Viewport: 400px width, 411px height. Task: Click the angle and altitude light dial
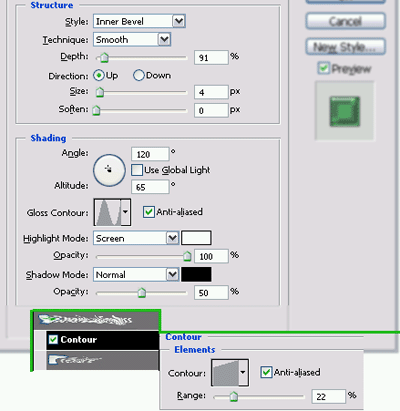point(109,170)
